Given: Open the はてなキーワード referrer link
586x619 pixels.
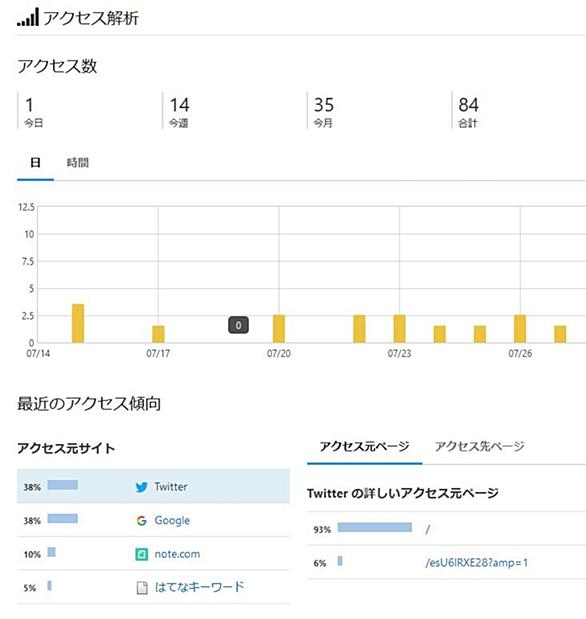Looking at the screenshot, I should pyautogui.click(x=199, y=587).
